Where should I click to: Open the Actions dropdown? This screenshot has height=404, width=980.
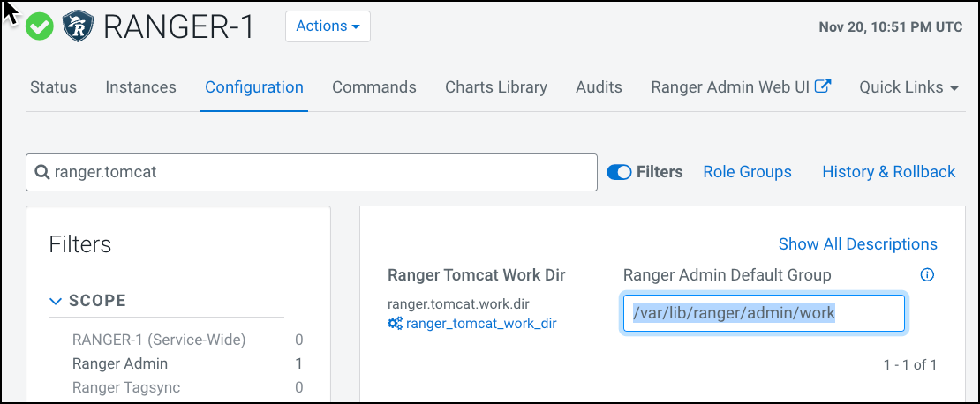(328, 26)
